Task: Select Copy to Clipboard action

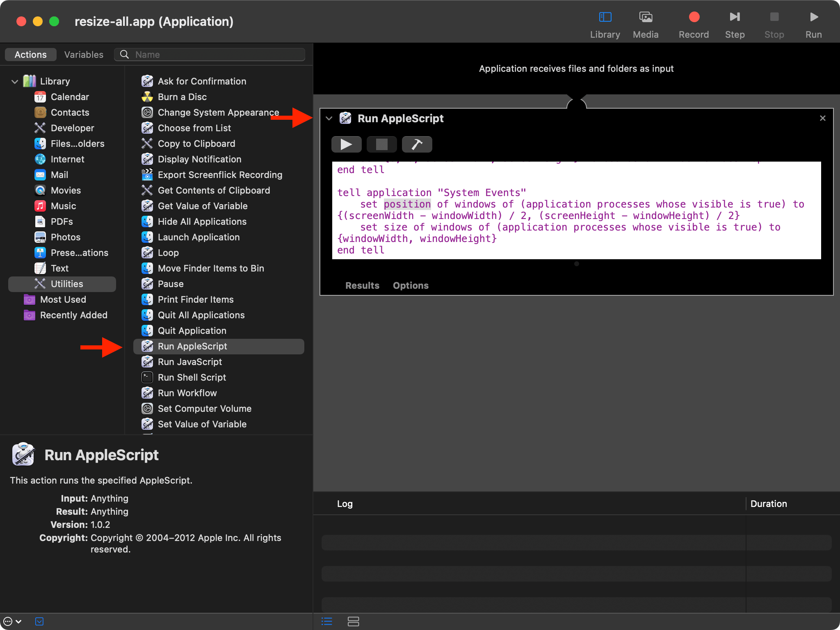Action: pos(188,144)
